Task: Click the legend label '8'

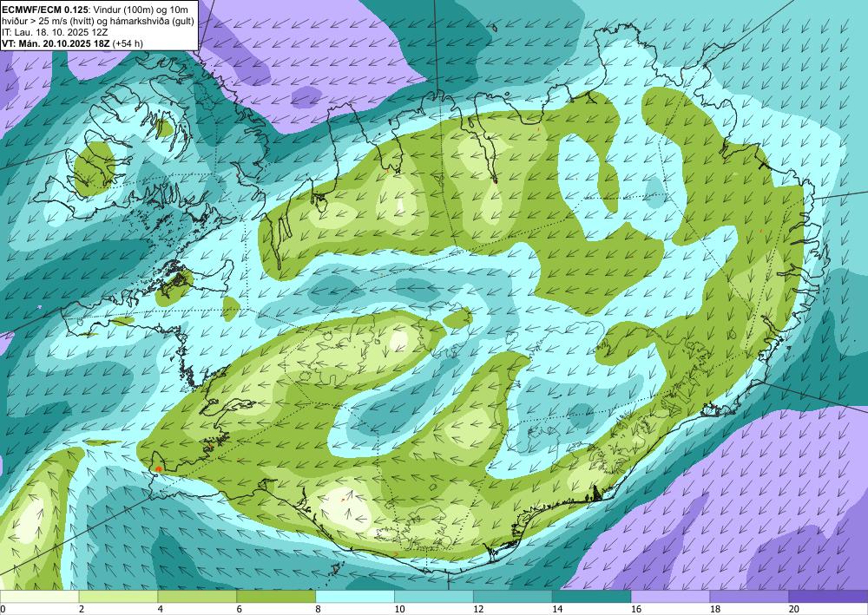Action: pyautogui.click(x=318, y=609)
